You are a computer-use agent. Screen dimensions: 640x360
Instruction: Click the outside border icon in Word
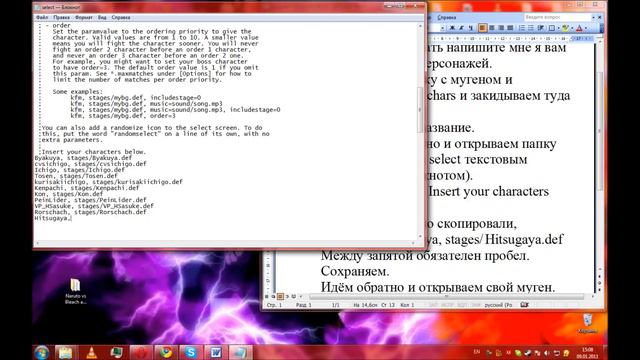(x=551, y=28)
